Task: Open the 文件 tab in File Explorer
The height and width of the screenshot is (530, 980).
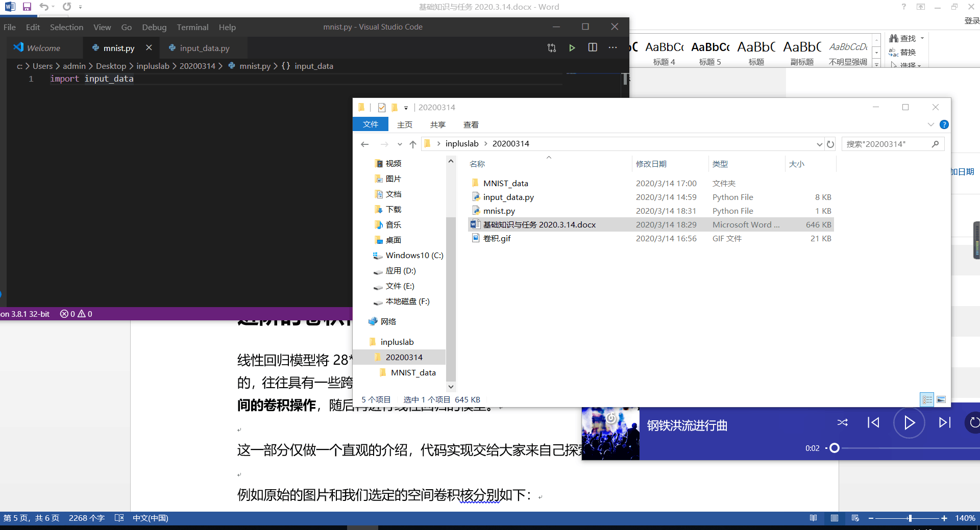Action: click(371, 124)
